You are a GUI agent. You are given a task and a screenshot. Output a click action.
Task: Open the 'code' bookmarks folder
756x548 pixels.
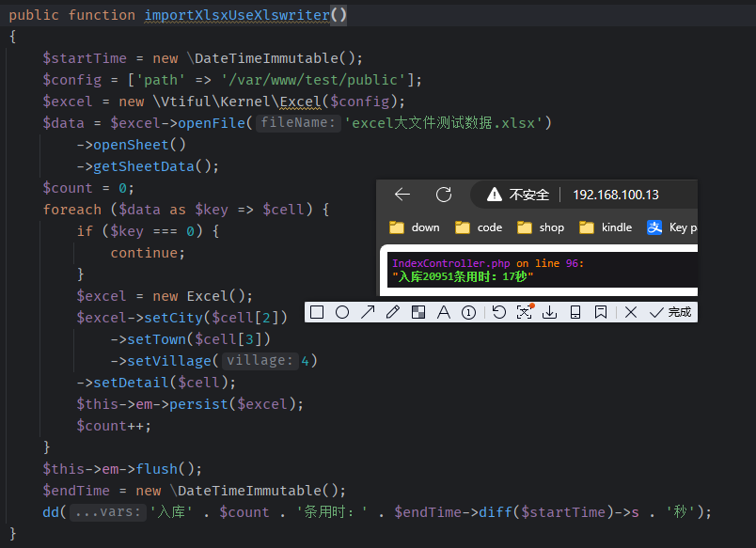coord(479,227)
